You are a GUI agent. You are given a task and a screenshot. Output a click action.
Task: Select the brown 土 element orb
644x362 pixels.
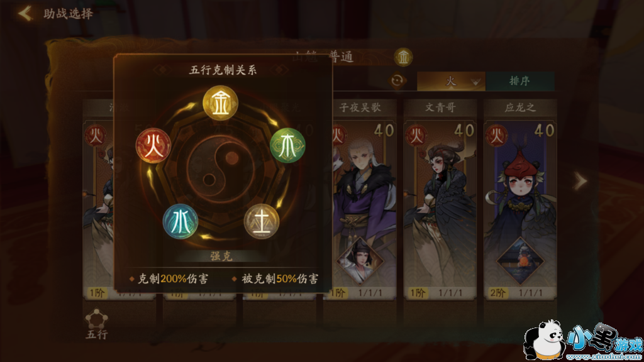pos(262,222)
